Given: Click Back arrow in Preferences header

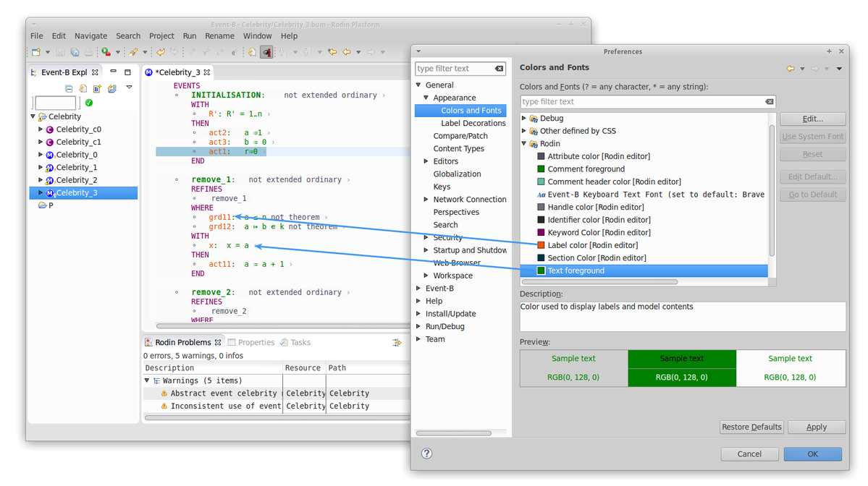Looking at the screenshot, I should [791, 69].
